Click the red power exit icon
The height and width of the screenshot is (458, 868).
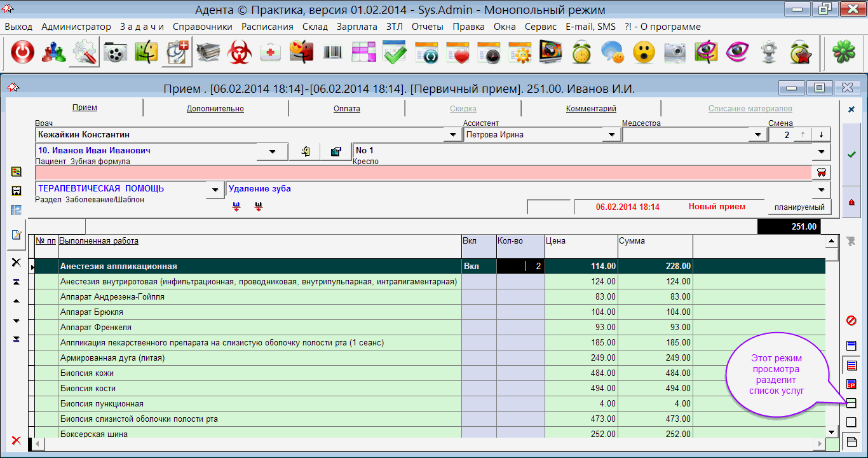(23, 53)
